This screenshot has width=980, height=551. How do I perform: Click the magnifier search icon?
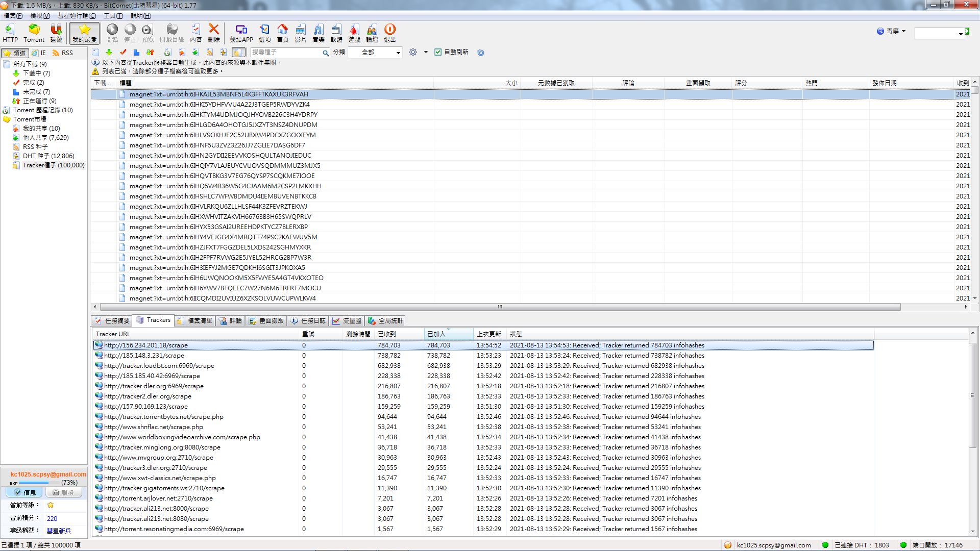point(326,53)
